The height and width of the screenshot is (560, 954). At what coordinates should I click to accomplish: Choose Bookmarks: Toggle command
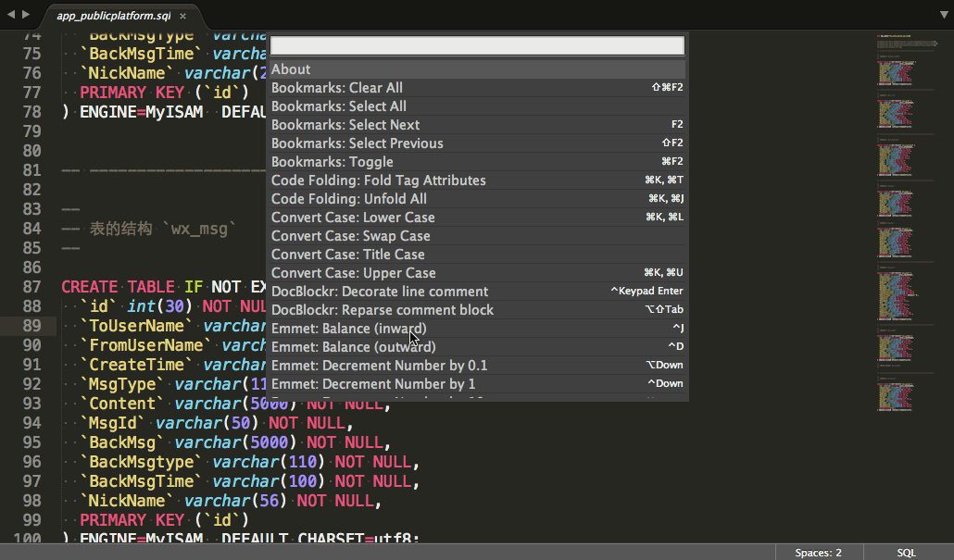pyautogui.click(x=477, y=162)
